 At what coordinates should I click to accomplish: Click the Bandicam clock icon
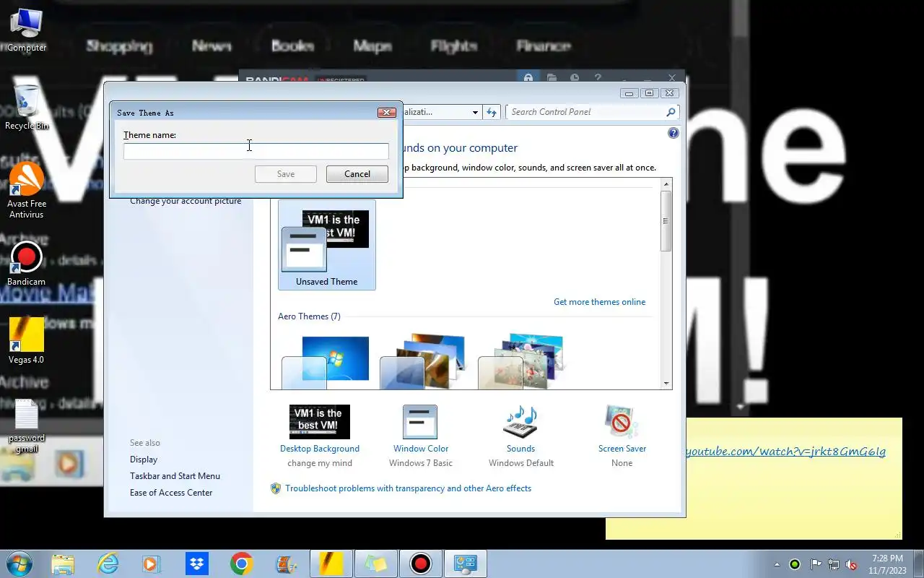tap(575, 78)
